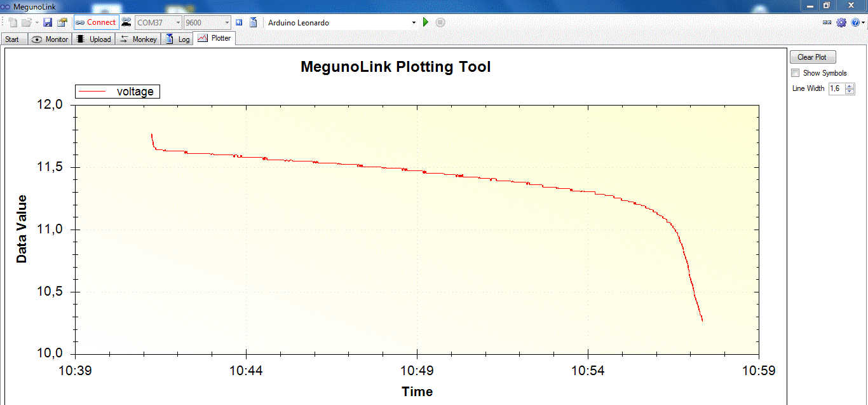Click the New file icon
The width and height of the screenshot is (868, 405).
(13, 22)
